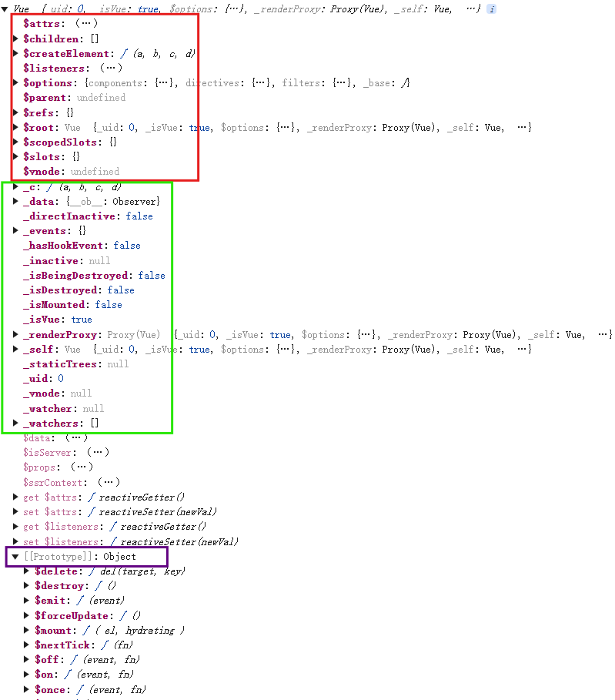The image size is (615, 700).
Task: Click the $mount function link icon
Action: click(86, 631)
